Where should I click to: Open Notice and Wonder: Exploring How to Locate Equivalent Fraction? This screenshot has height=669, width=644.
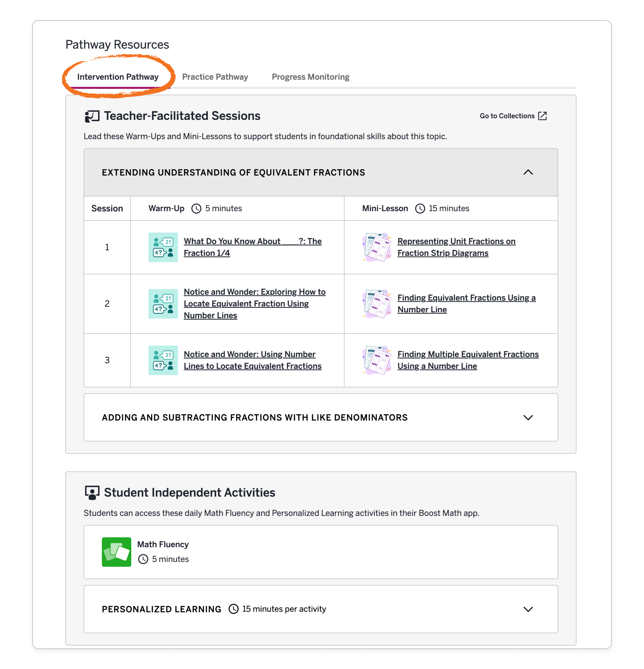point(254,304)
